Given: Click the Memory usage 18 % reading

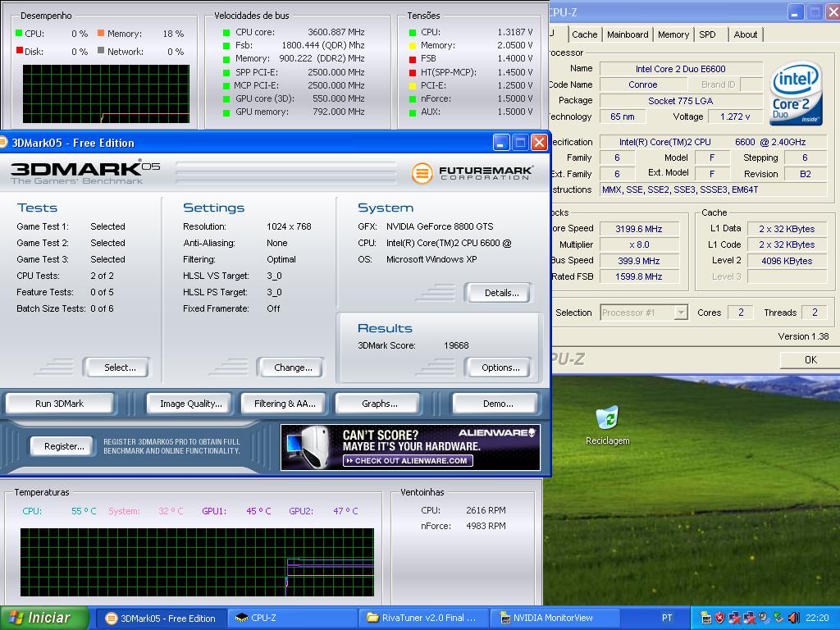Looking at the screenshot, I should 173,34.
